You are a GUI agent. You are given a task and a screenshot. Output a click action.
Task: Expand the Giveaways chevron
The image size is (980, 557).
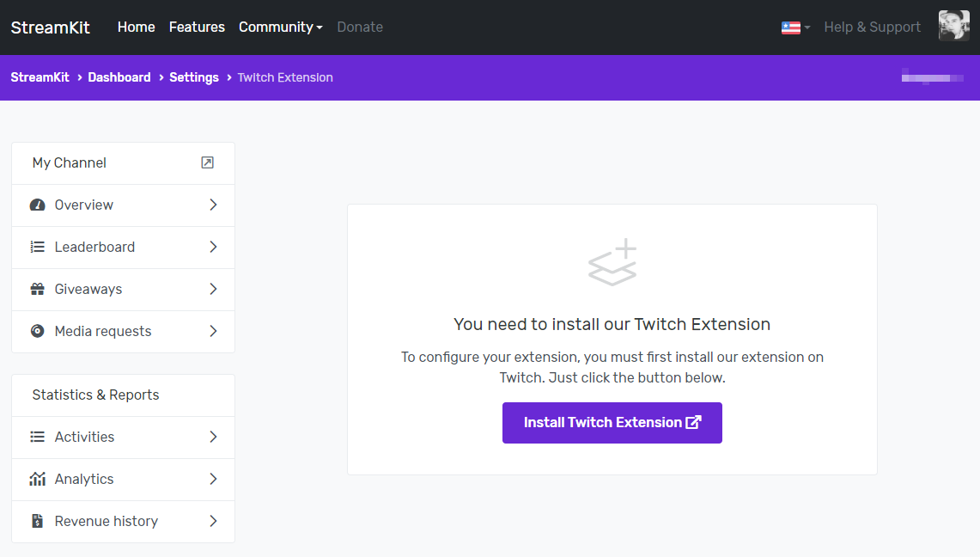pos(213,289)
